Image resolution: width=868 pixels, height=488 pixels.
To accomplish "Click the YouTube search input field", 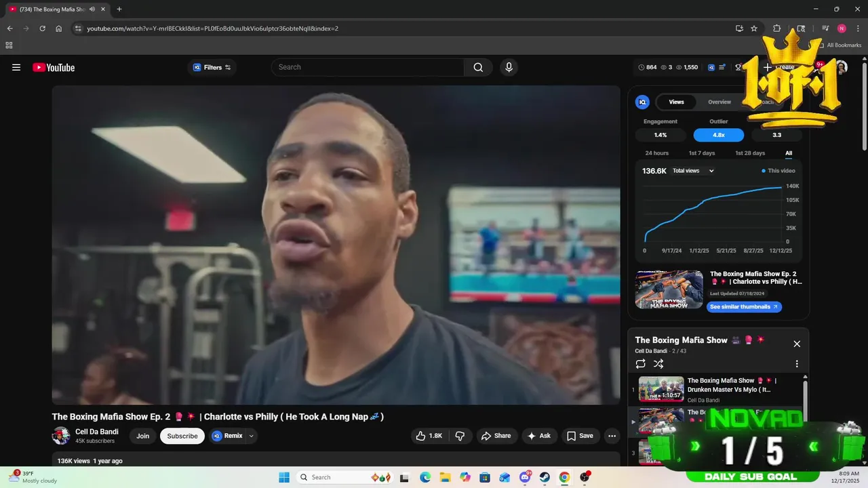I will [368, 67].
